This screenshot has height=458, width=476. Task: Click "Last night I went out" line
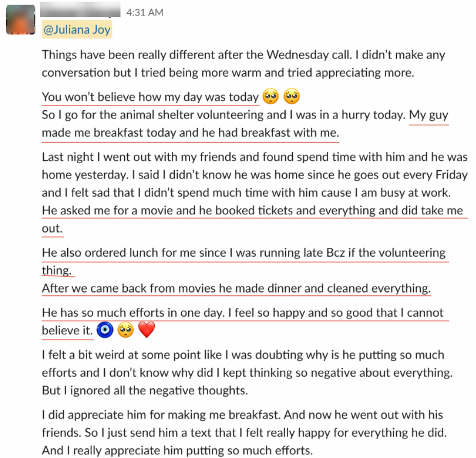click(254, 157)
